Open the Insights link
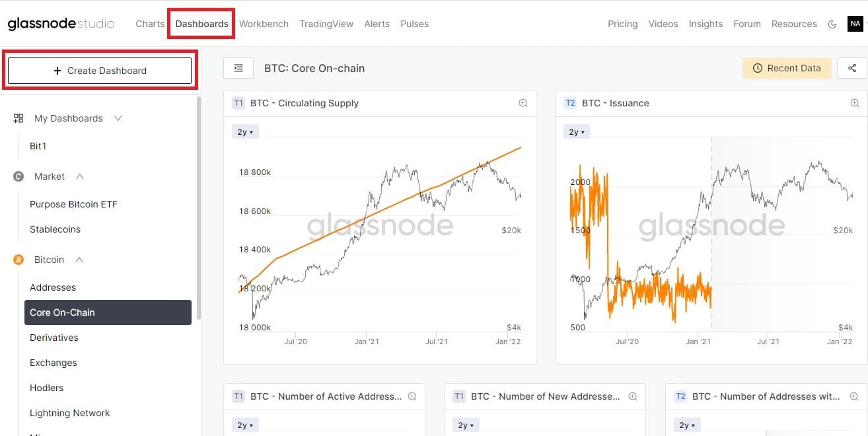Screen dimensions: 868x436 click(x=705, y=24)
